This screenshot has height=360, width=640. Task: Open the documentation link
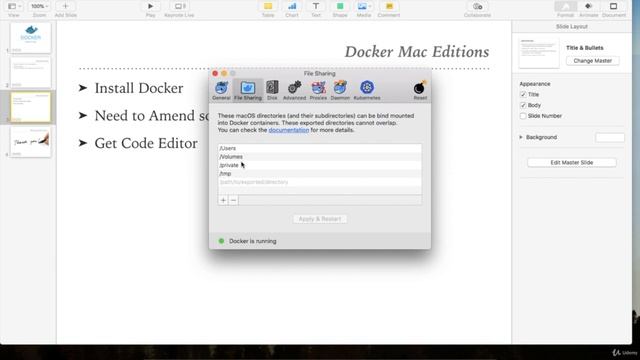point(289,130)
